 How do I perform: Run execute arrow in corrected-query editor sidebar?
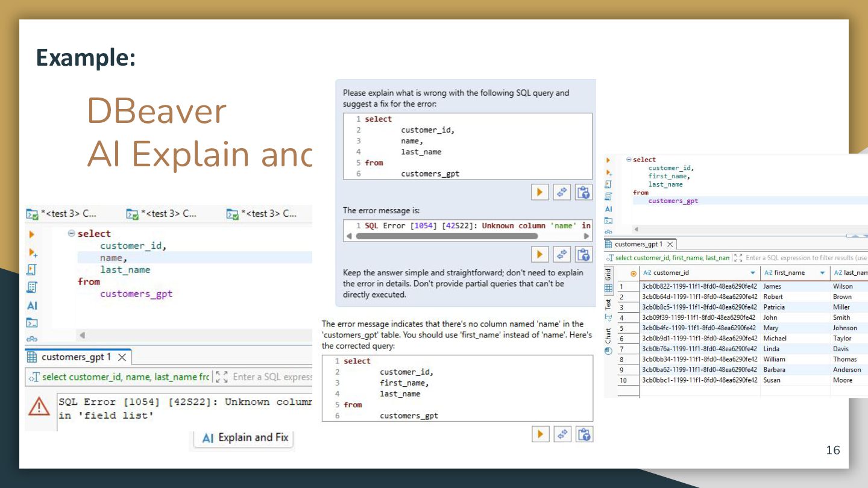608,160
